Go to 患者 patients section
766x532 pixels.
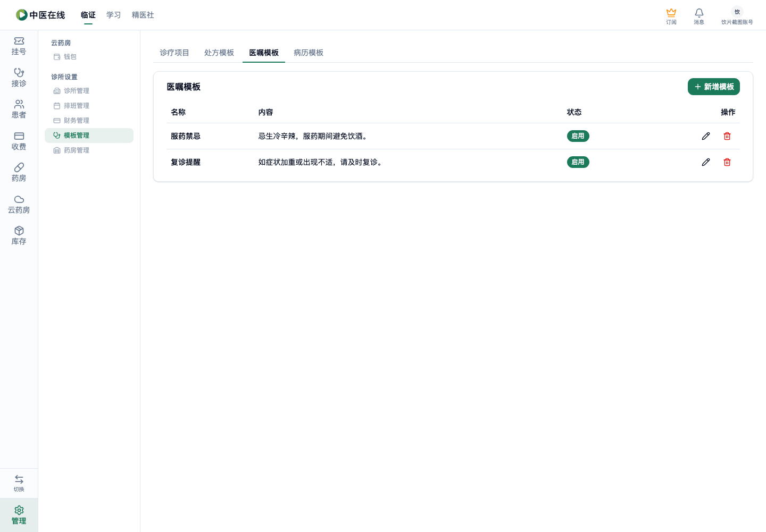coord(19,109)
